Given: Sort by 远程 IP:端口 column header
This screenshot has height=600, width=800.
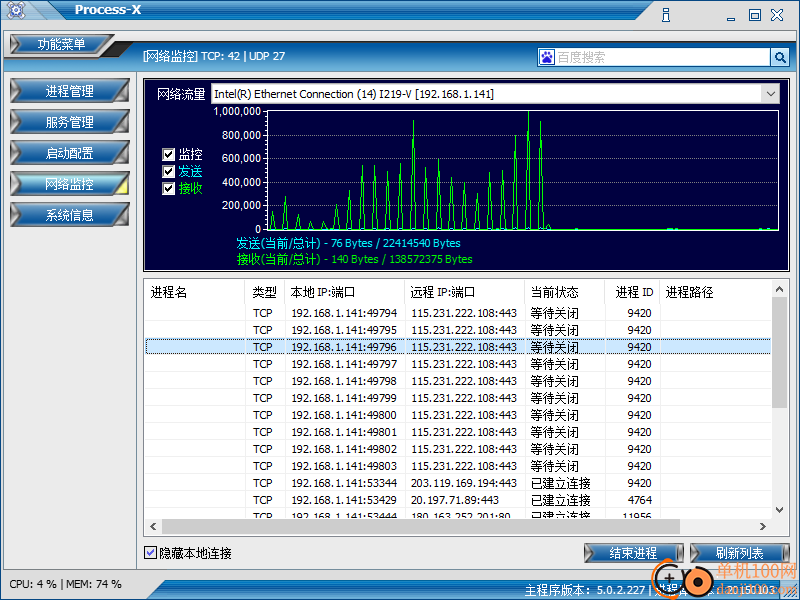Looking at the screenshot, I should coord(464,292).
